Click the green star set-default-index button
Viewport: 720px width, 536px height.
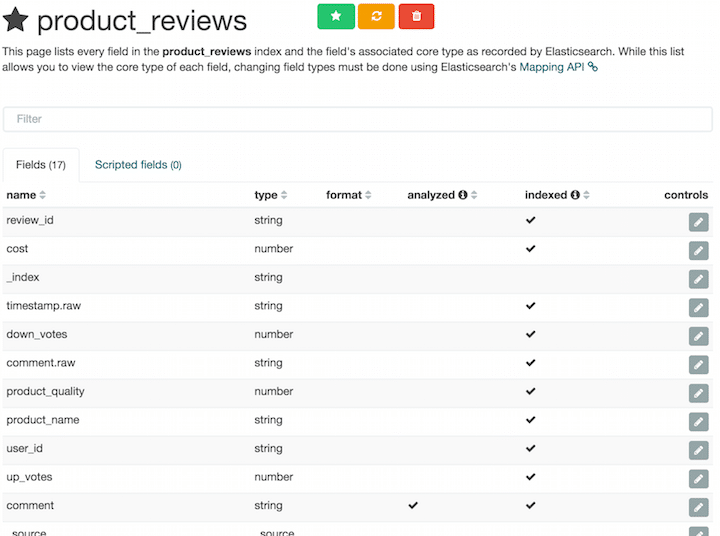tap(336, 17)
